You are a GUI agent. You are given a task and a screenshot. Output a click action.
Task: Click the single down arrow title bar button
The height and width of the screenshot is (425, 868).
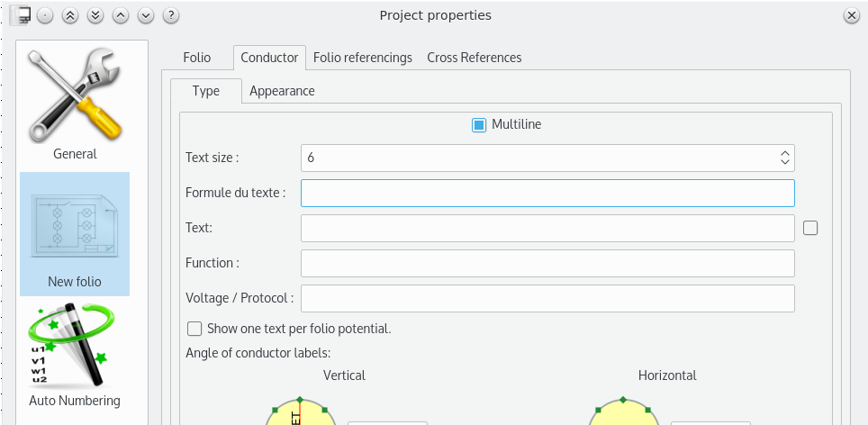click(146, 15)
